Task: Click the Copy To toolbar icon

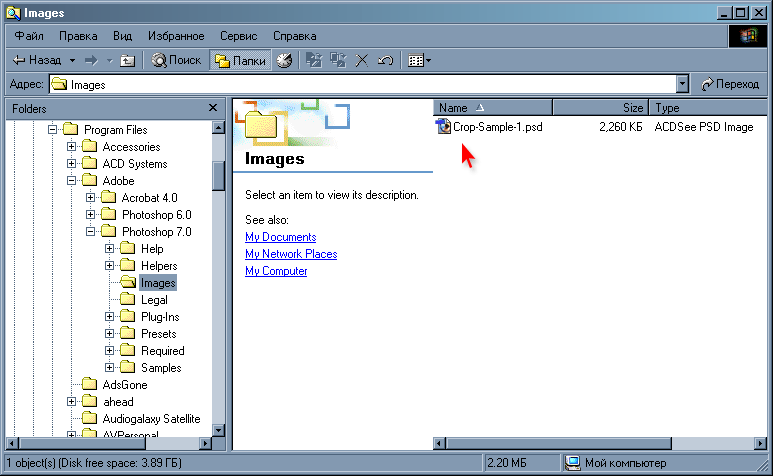Action: tap(338, 61)
